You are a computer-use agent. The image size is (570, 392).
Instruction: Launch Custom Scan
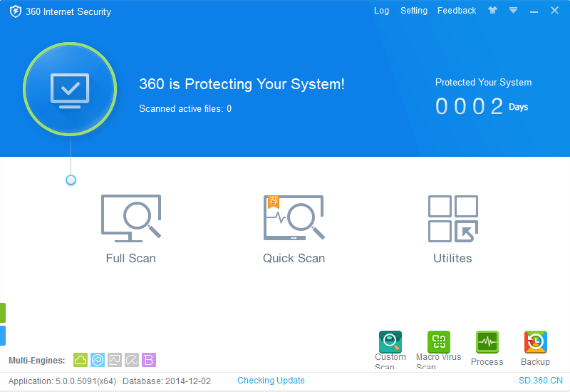(390, 343)
